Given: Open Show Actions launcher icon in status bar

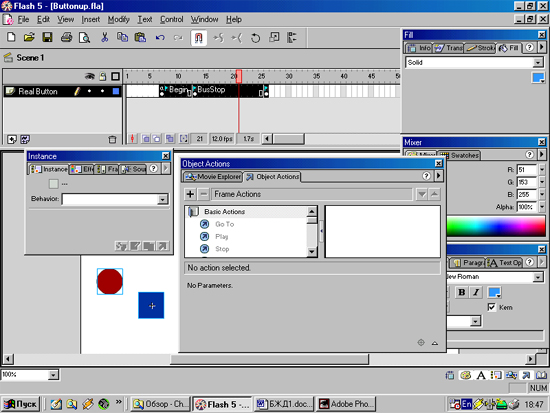Looking at the screenshot, I should coord(525,375).
